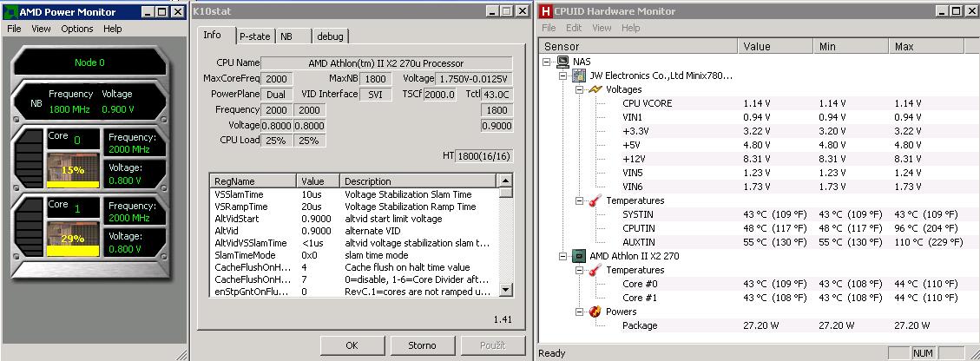Open View menu in CPUID Hardware Monitor
This screenshot has height=361, width=980.
point(602,28)
